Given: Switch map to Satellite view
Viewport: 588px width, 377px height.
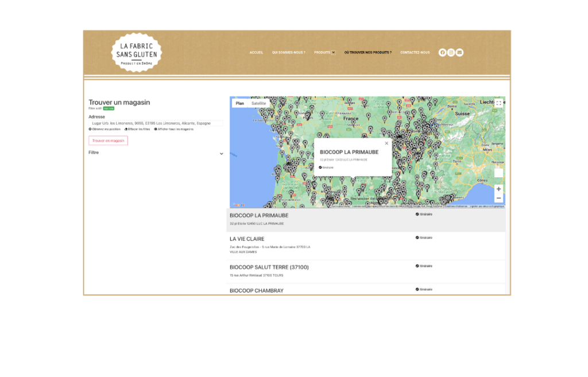Looking at the screenshot, I should (259, 103).
